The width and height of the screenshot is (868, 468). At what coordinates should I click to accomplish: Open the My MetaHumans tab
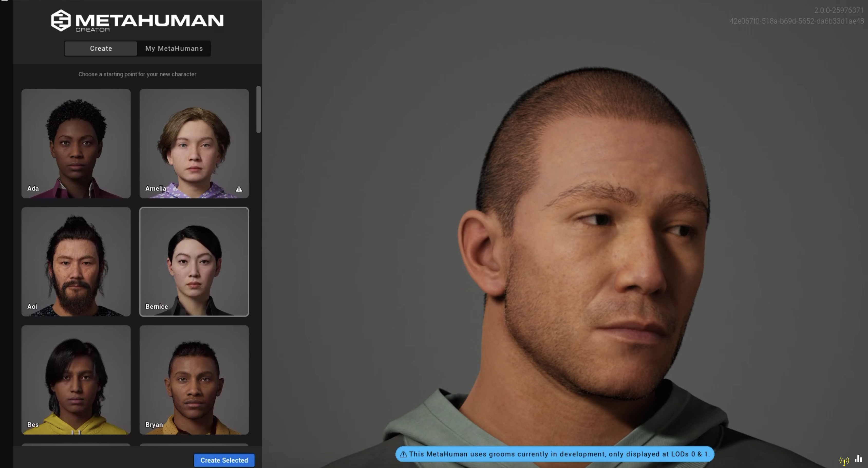click(x=174, y=49)
